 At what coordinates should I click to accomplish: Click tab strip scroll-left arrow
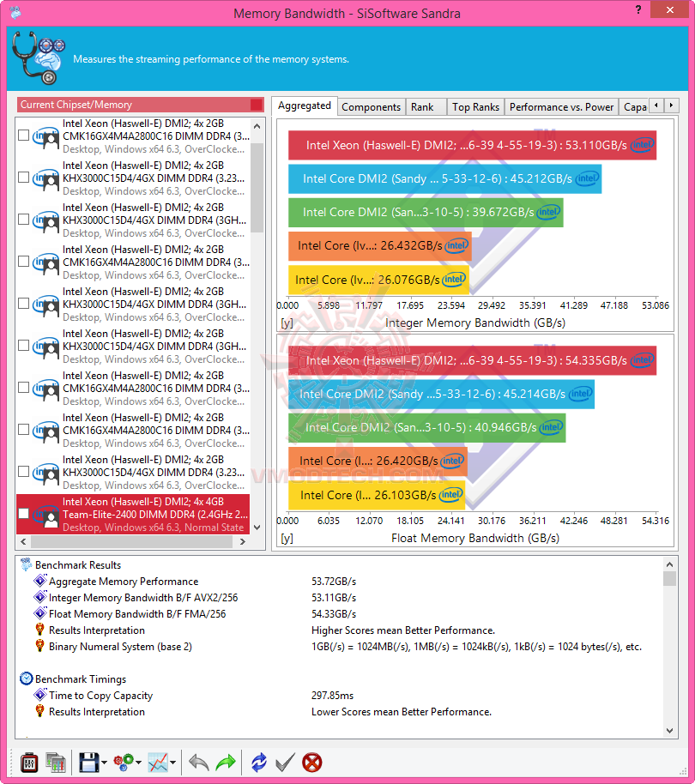pos(656,106)
